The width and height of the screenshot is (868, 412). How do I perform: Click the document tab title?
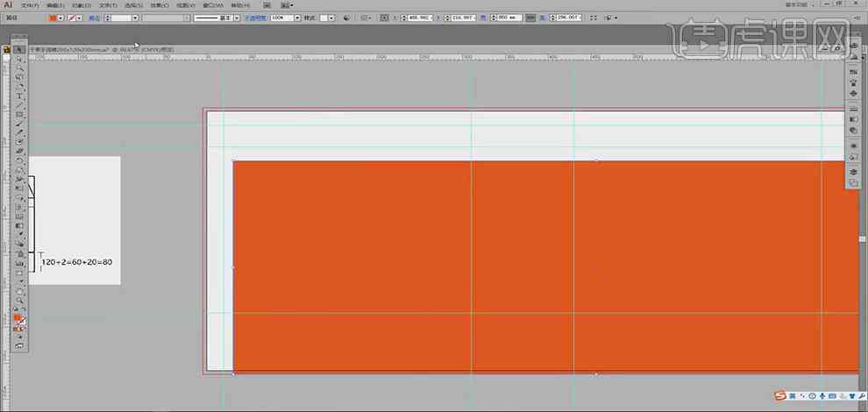click(x=103, y=49)
